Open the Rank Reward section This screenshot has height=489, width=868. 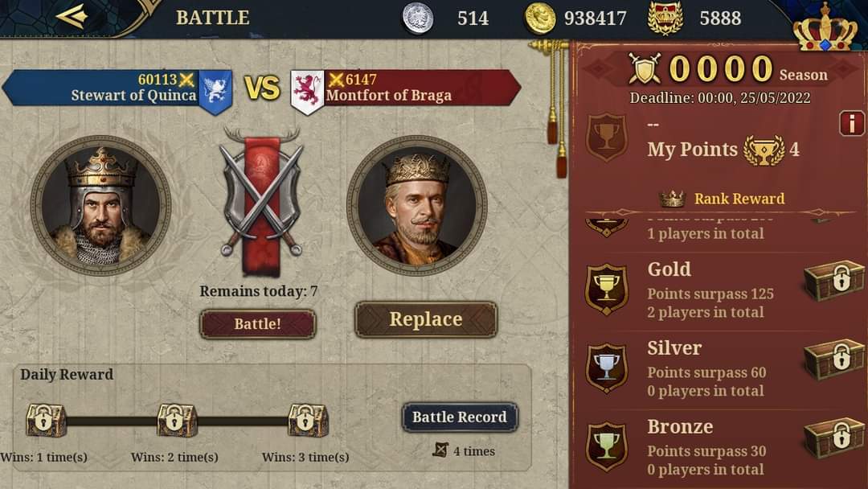point(739,199)
